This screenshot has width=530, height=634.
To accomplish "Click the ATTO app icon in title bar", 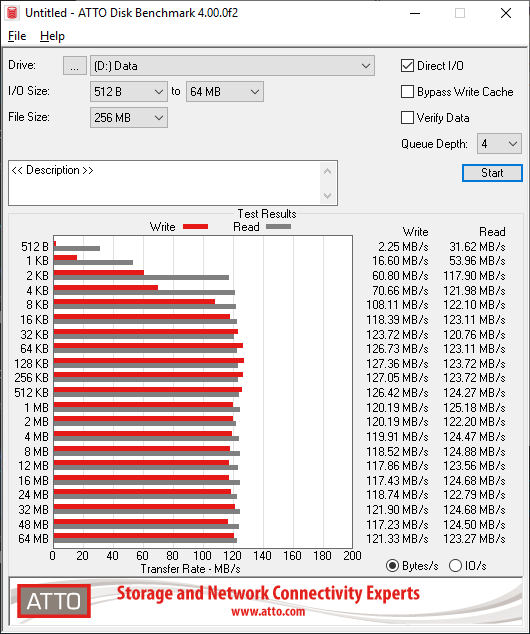I will 12,13.
